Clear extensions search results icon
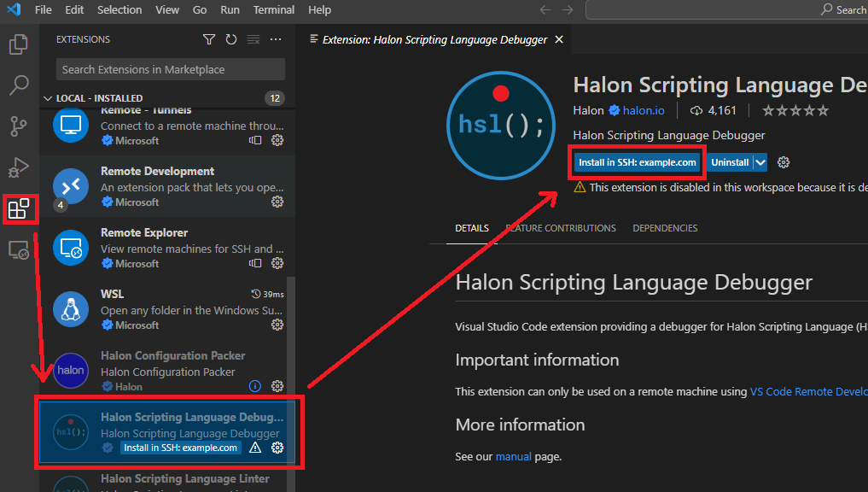The image size is (868, 492). (253, 39)
